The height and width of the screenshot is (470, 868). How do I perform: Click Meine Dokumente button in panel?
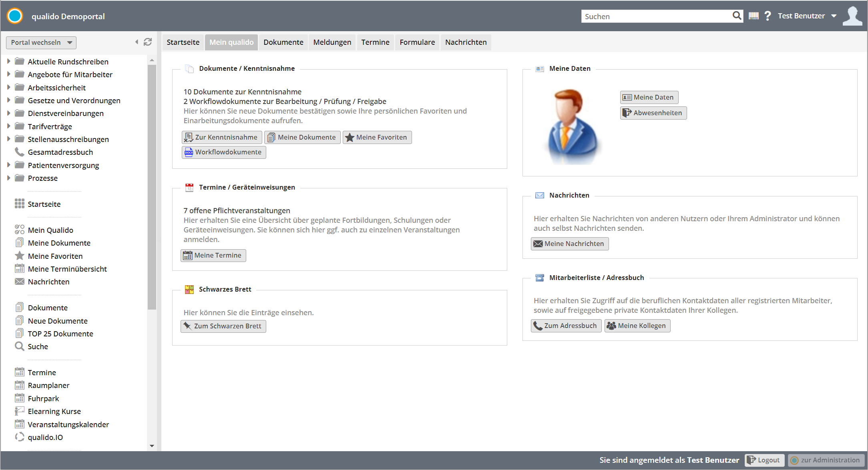[302, 137]
